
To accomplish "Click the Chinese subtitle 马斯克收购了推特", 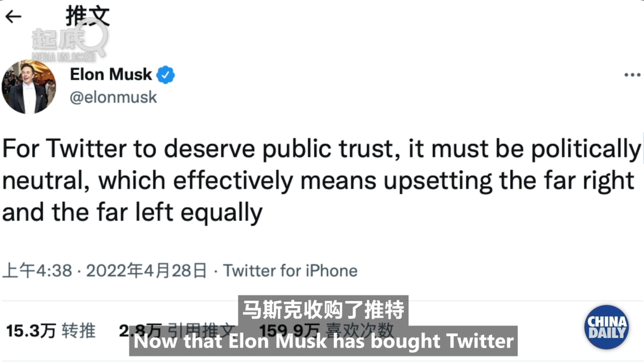I will [323, 310].
